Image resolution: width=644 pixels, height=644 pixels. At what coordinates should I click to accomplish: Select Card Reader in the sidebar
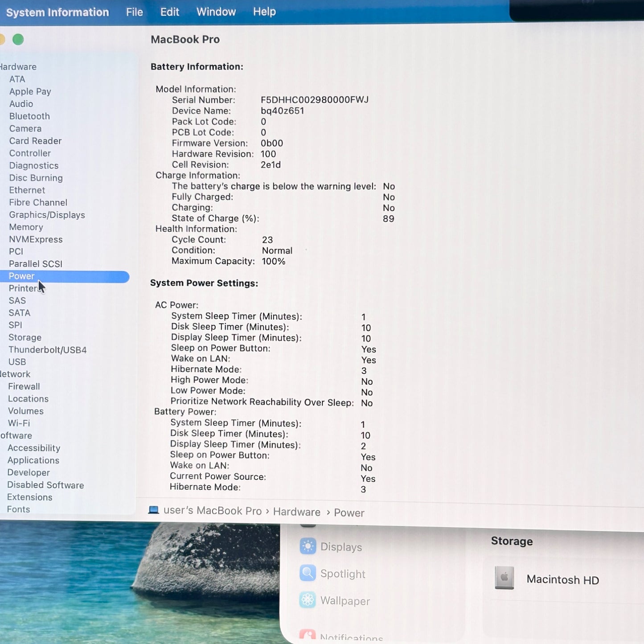pyautogui.click(x=35, y=141)
